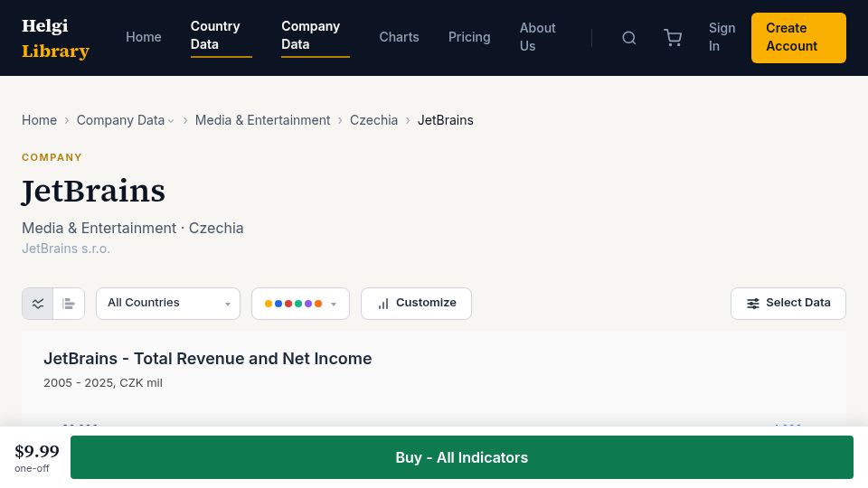Go to Home in navigation bar
Image resolution: width=868 pixels, height=488 pixels.
point(144,37)
